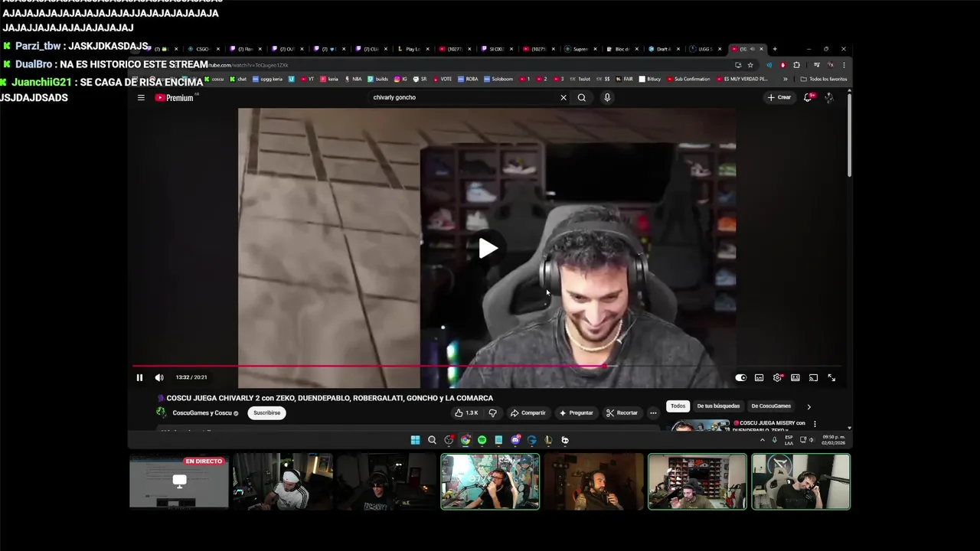The height and width of the screenshot is (551, 980).
Task: Open the chat bookmark in bookmarks bar
Action: [x=239, y=79]
